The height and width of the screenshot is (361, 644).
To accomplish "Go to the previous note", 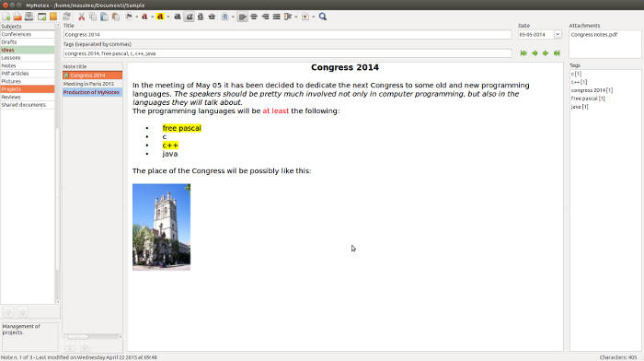I will [535, 53].
